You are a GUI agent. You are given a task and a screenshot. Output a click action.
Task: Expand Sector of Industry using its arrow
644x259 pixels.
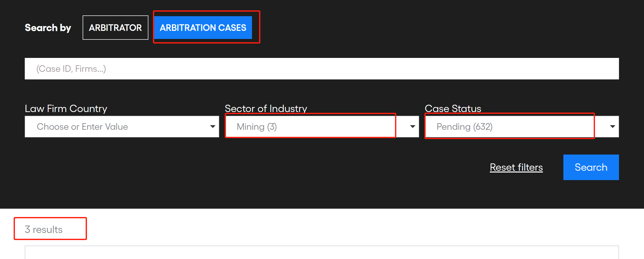(x=413, y=126)
